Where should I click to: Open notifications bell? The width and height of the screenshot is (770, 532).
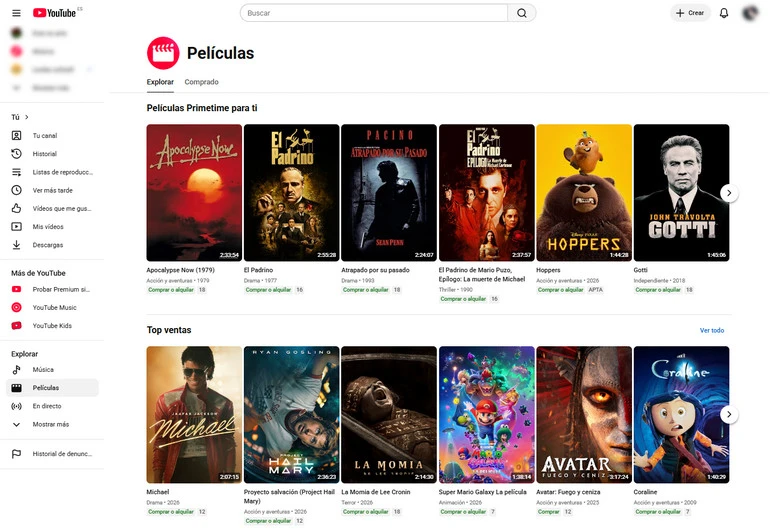pos(724,13)
